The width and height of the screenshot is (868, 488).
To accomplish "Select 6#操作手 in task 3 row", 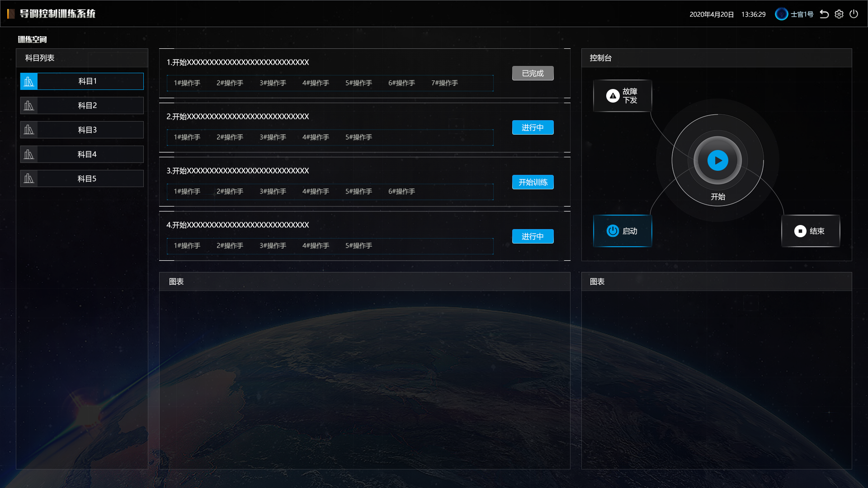I will [401, 192].
